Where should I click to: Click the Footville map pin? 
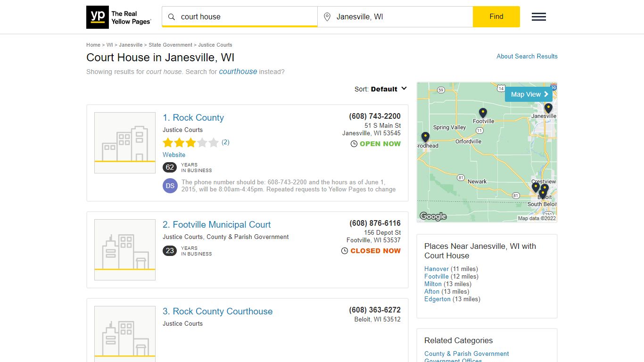[483, 113]
